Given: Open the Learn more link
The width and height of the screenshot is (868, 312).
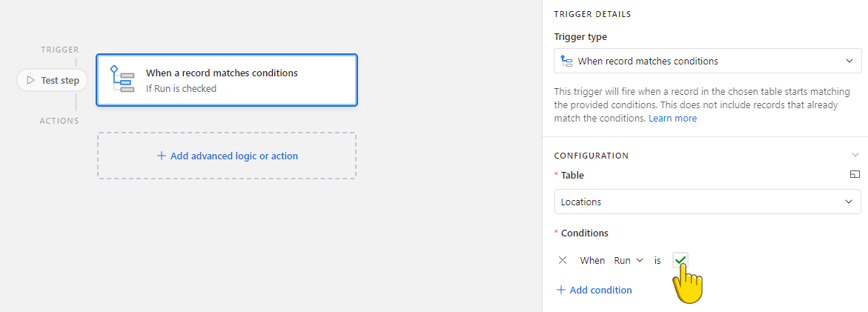Looking at the screenshot, I should click(672, 119).
